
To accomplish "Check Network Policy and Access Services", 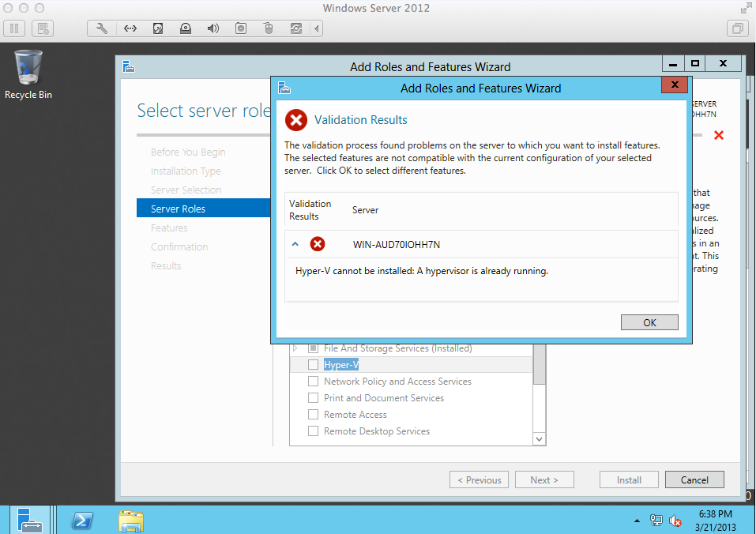I will 313,382.
